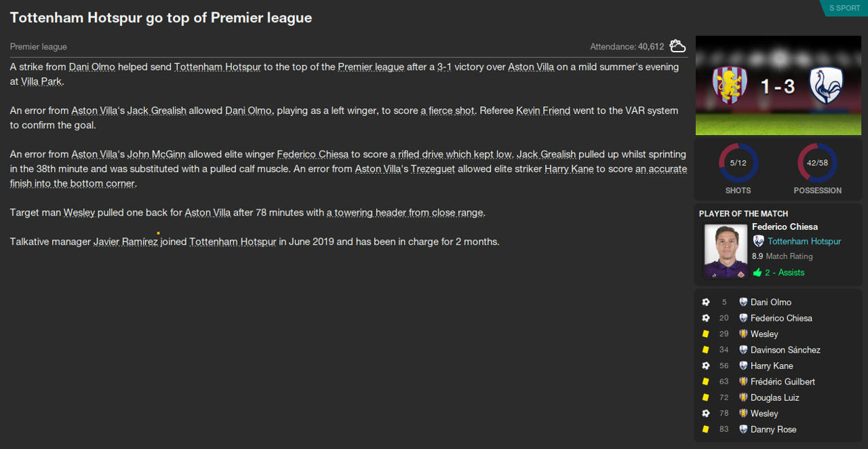Click the yellow card icon beside Davinson Sánchez

[706, 350]
